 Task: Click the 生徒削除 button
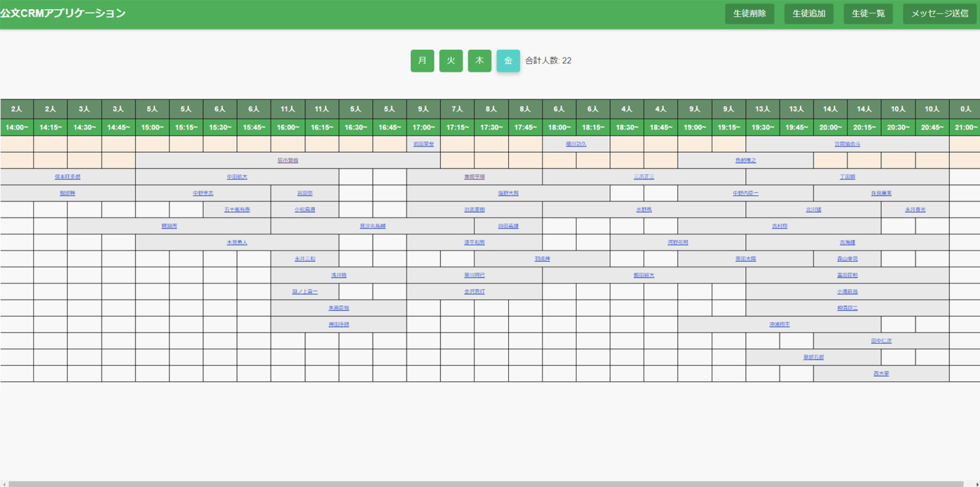click(749, 14)
